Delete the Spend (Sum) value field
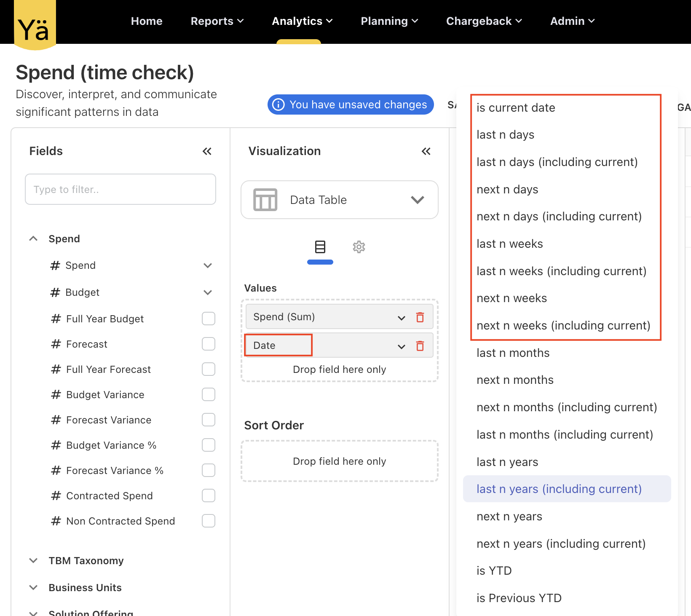691x616 pixels. [x=420, y=317]
